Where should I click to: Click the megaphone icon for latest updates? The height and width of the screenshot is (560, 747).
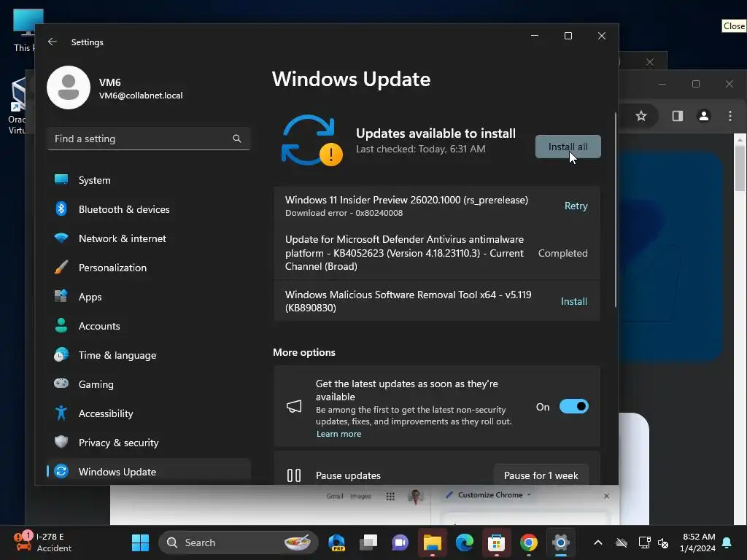point(294,406)
